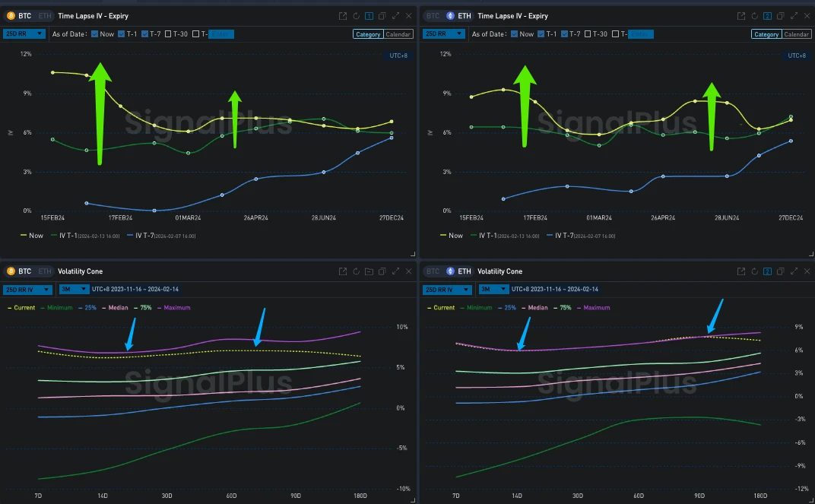Enable the T-30 checkbox in BTC Time Lapse panel
The width and height of the screenshot is (815, 504).
[170, 34]
